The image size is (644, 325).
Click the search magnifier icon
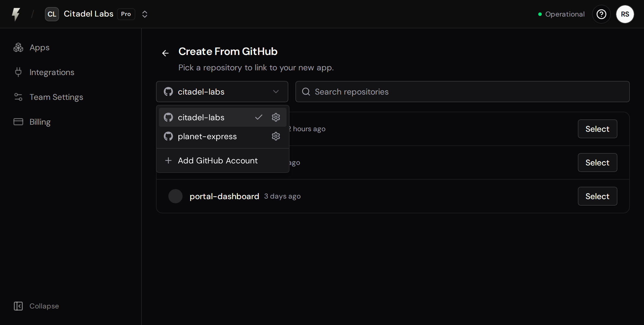coord(306,92)
